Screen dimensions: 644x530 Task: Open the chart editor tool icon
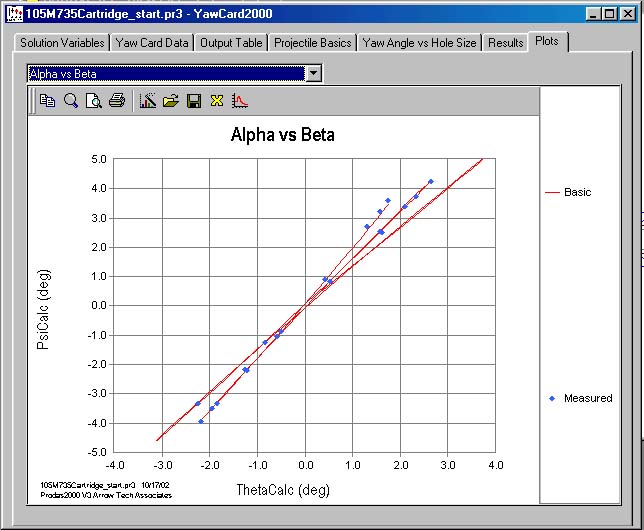coord(148,100)
